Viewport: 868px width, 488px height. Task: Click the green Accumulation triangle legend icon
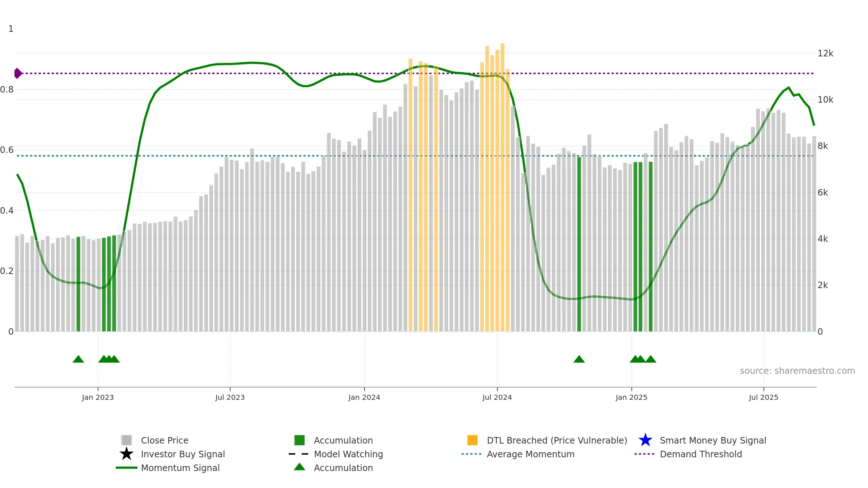tap(299, 467)
